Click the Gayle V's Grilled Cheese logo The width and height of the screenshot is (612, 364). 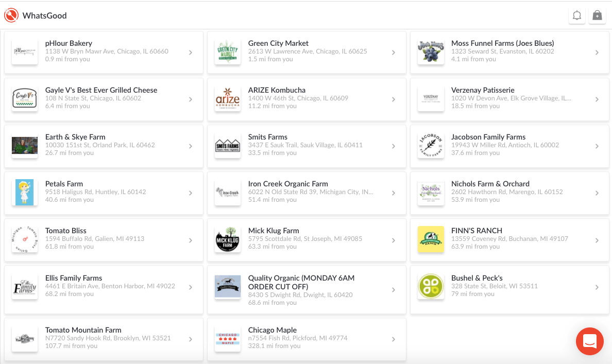pos(25,98)
